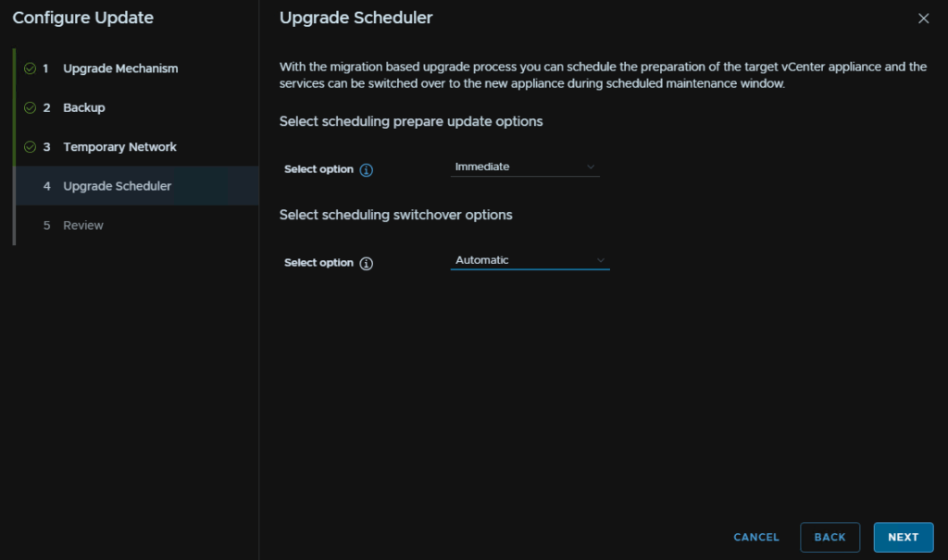This screenshot has width=948, height=560.
Task: Go to step 1 Upgrade Mechanism
Action: (x=120, y=68)
